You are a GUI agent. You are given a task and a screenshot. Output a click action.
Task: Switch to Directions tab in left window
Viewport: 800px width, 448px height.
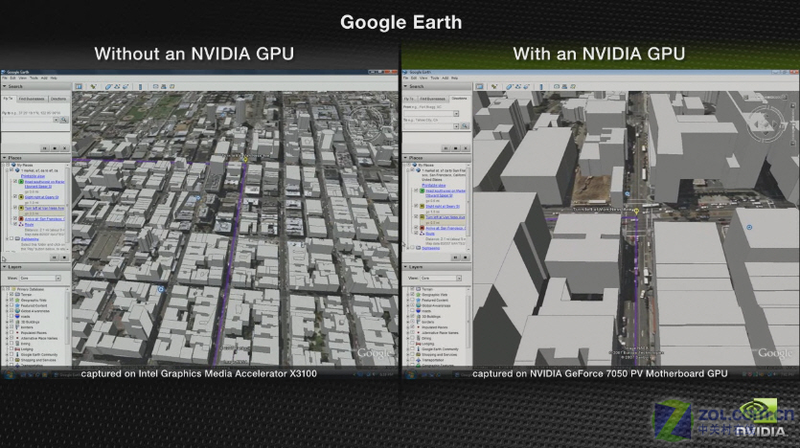(x=58, y=99)
